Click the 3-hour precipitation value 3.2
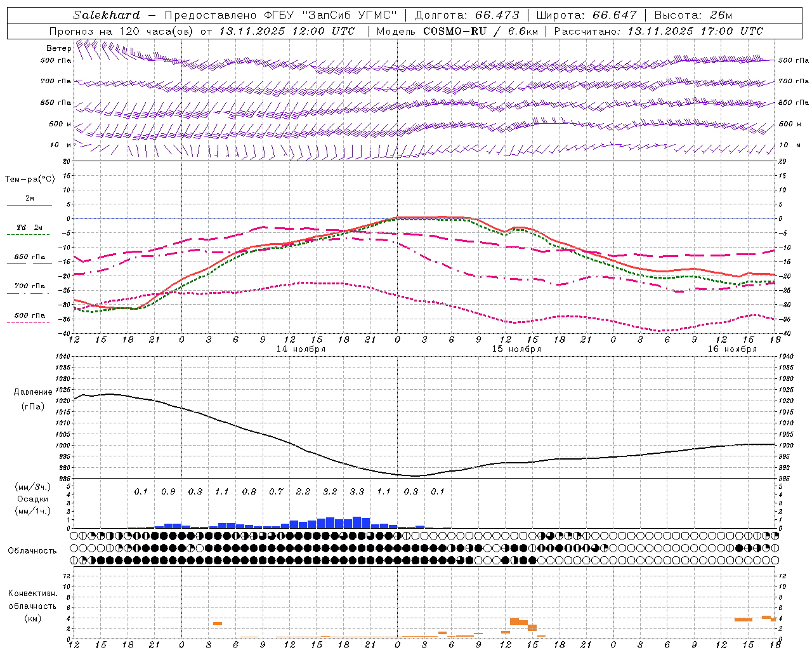This screenshot has width=812, height=650. pyautogui.click(x=330, y=491)
